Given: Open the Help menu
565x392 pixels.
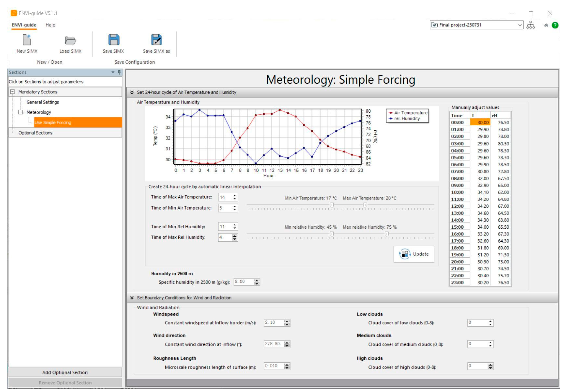Looking at the screenshot, I should point(50,25).
